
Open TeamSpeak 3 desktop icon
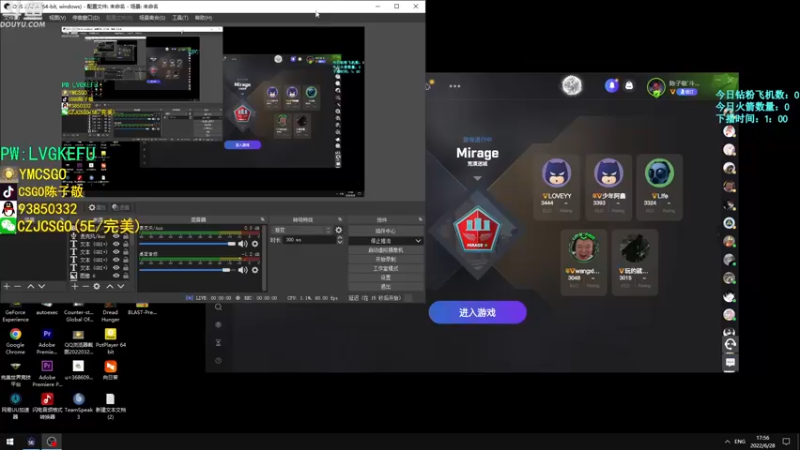pyautogui.click(x=79, y=406)
